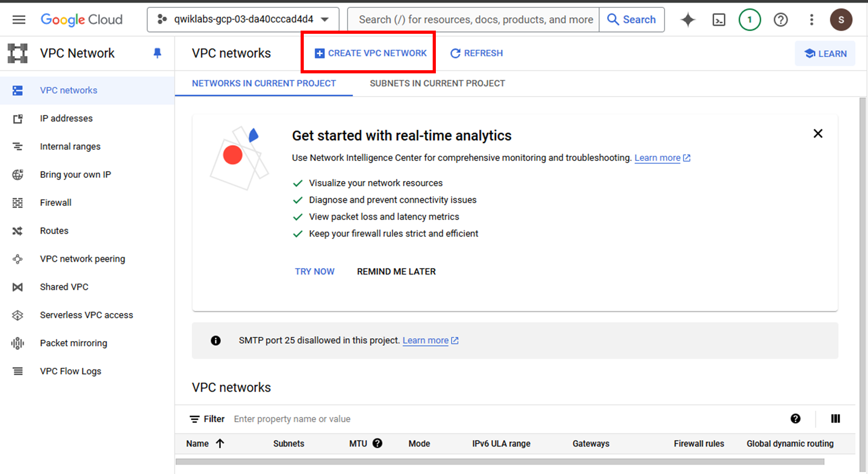This screenshot has width=868, height=474.
Task: Click the Routes sidebar icon
Action: pos(17,231)
